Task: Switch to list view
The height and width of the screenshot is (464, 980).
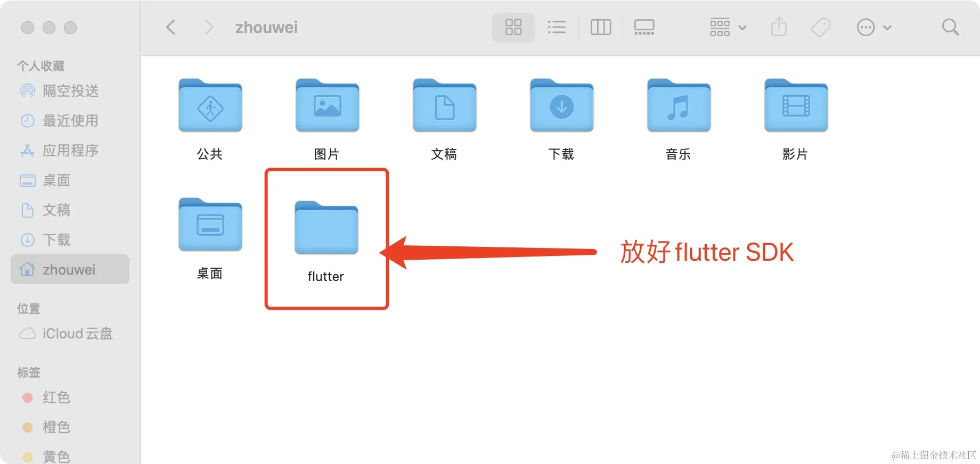Action: [x=557, y=27]
